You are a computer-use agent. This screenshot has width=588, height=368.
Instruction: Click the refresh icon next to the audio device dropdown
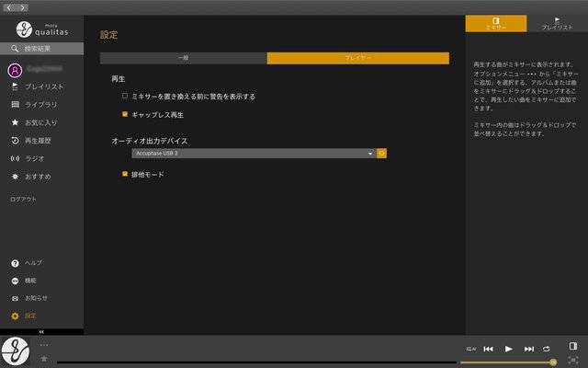coord(382,154)
